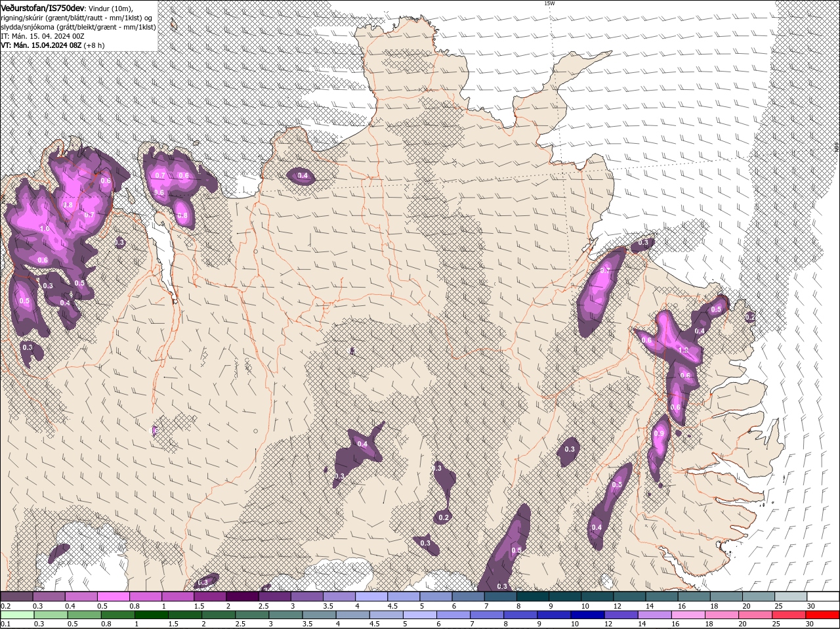Pick the dark teal snow swatch between 8 and 9
The width and height of the screenshot is (840, 629).
533,597
